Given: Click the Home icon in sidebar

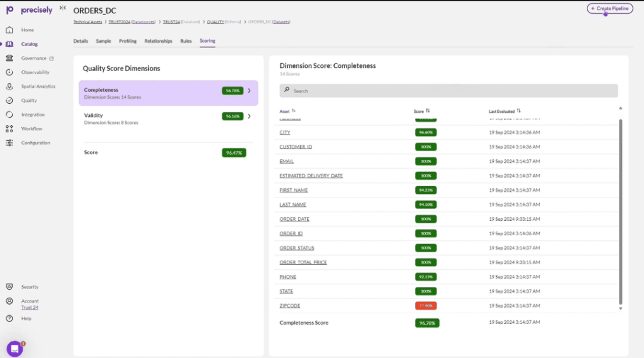Looking at the screenshot, I should pyautogui.click(x=9, y=30).
